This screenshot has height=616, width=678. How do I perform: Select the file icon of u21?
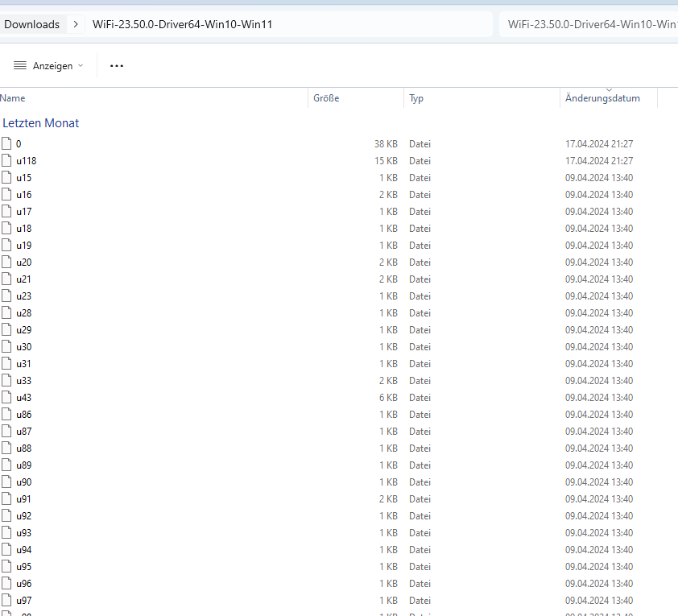tap(6, 279)
